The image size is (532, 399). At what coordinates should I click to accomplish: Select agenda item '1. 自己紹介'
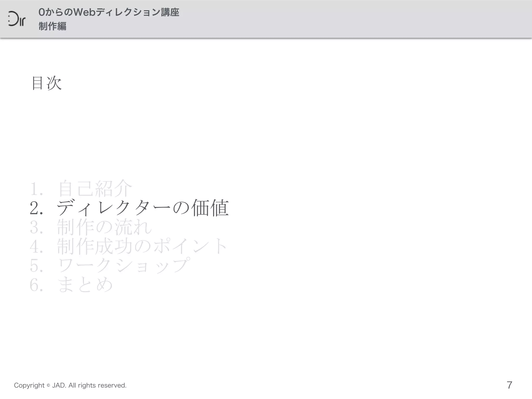tap(81, 189)
